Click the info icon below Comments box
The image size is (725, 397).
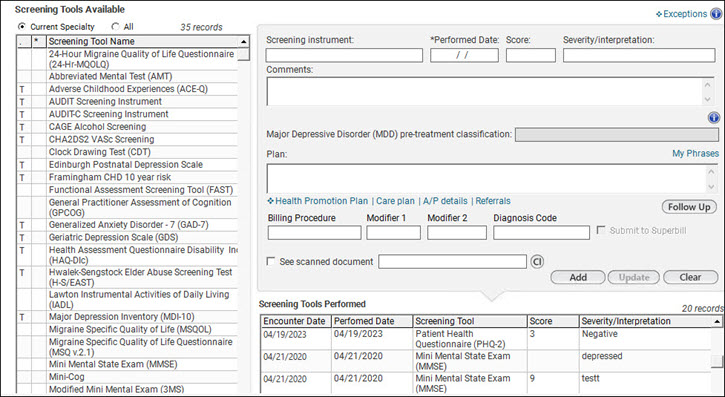714,118
